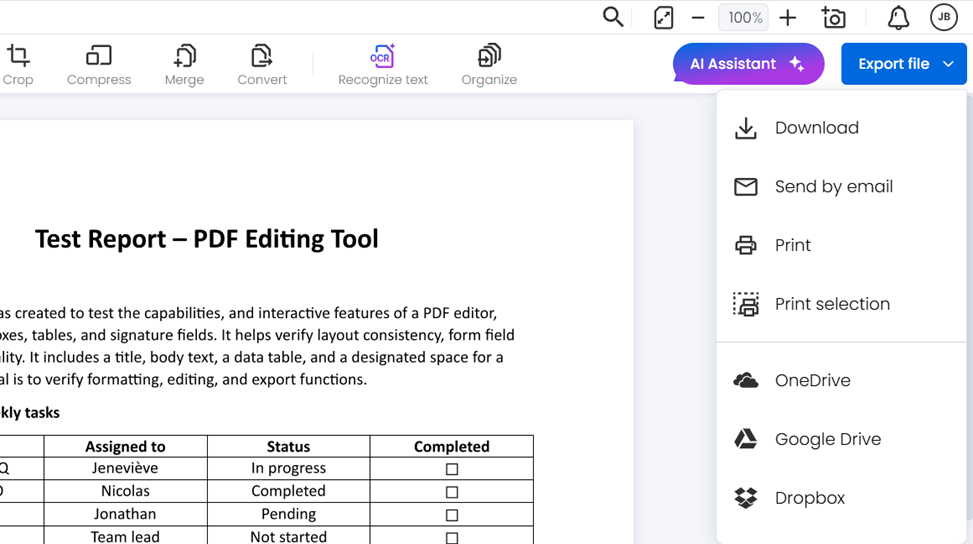
Task: Tick the Completed checkbox in Jeneviève's row
Action: pos(452,470)
